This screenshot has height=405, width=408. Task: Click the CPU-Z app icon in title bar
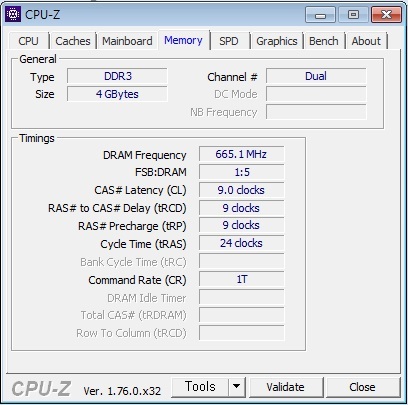(13, 14)
